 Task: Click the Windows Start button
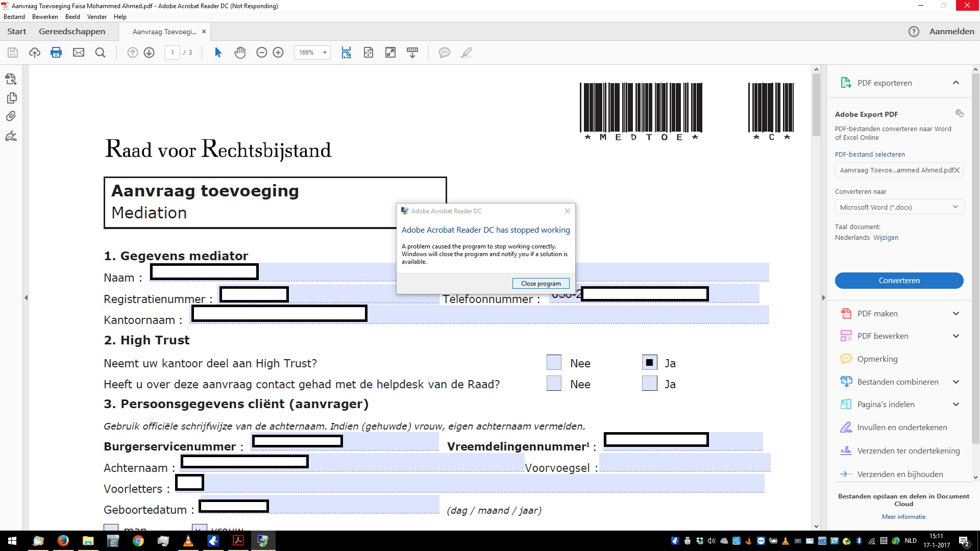click(x=12, y=541)
